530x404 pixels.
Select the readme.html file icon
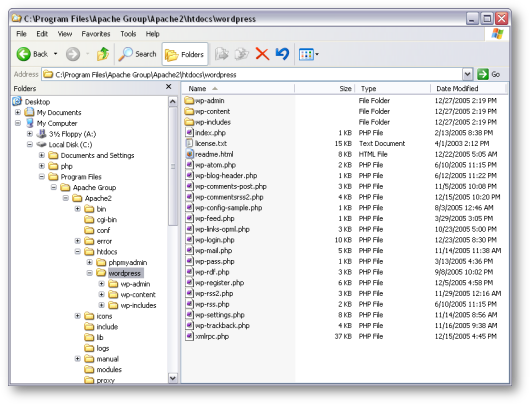point(190,154)
